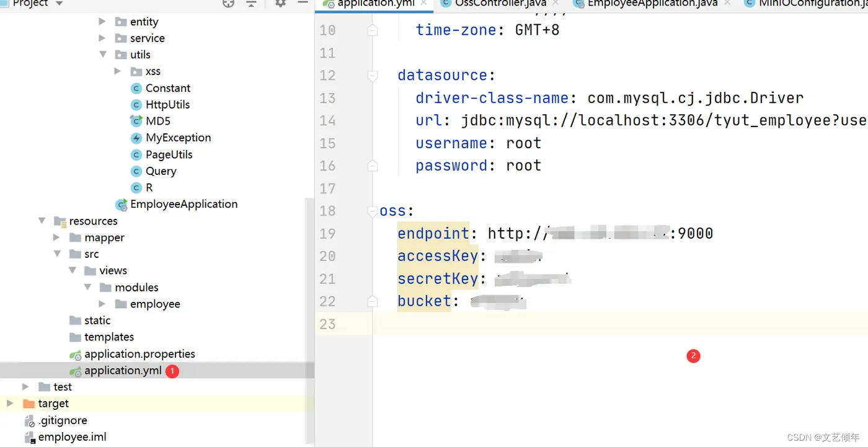Click the MyException exception class icon
Image resolution: width=868 pixels, height=447 pixels.
coord(136,138)
